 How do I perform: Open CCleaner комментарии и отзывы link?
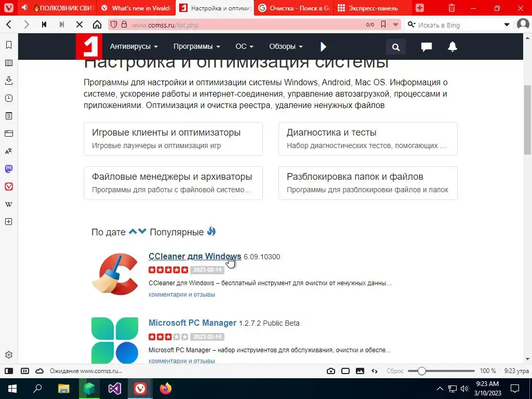click(x=181, y=295)
